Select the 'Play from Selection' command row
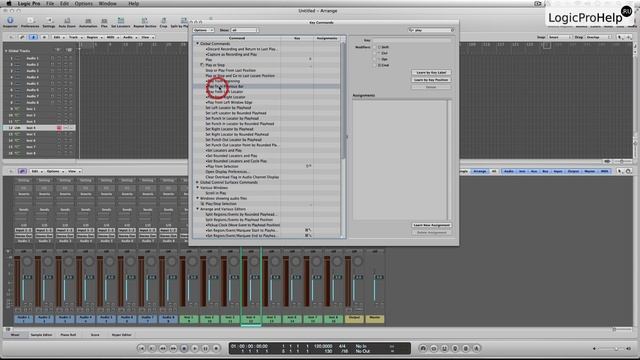Viewport: 640px width, 360px height. point(267,167)
